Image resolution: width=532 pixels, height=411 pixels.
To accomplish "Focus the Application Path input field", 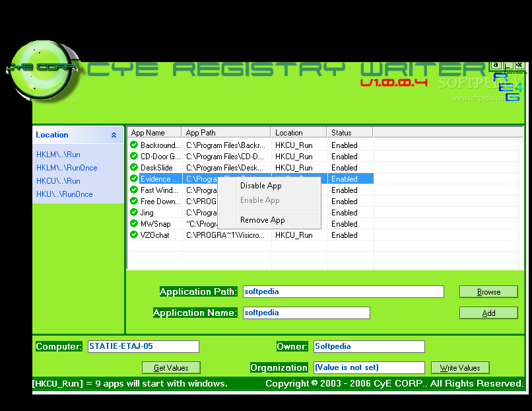I will pos(343,292).
